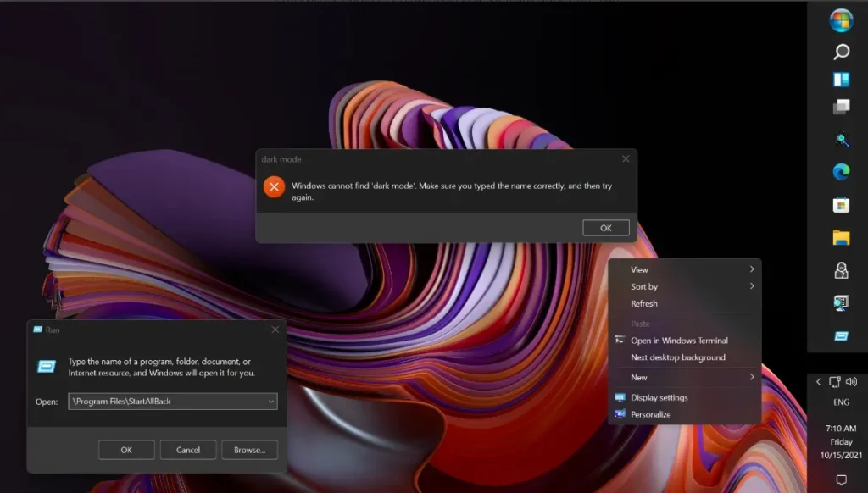Click Browse in the Run dialog

pyautogui.click(x=249, y=449)
